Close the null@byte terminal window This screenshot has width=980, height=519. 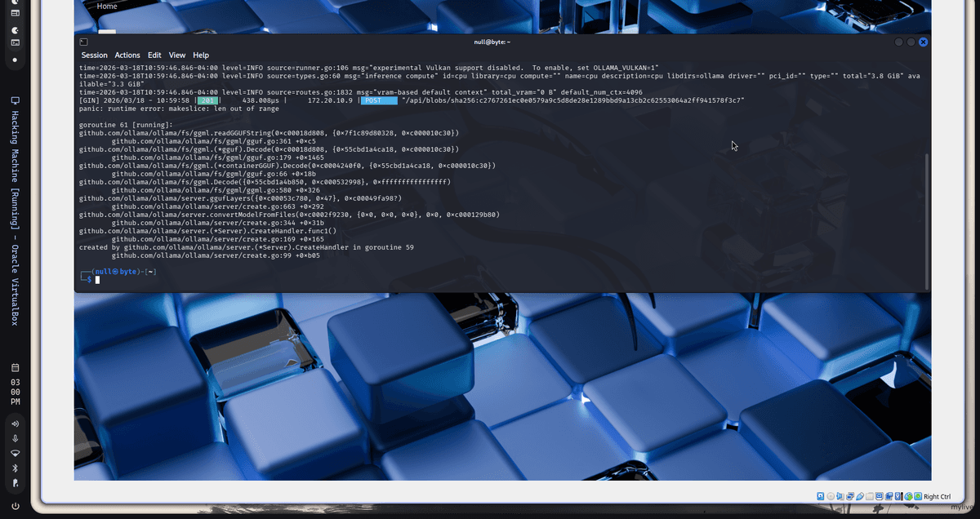point(923,42)
